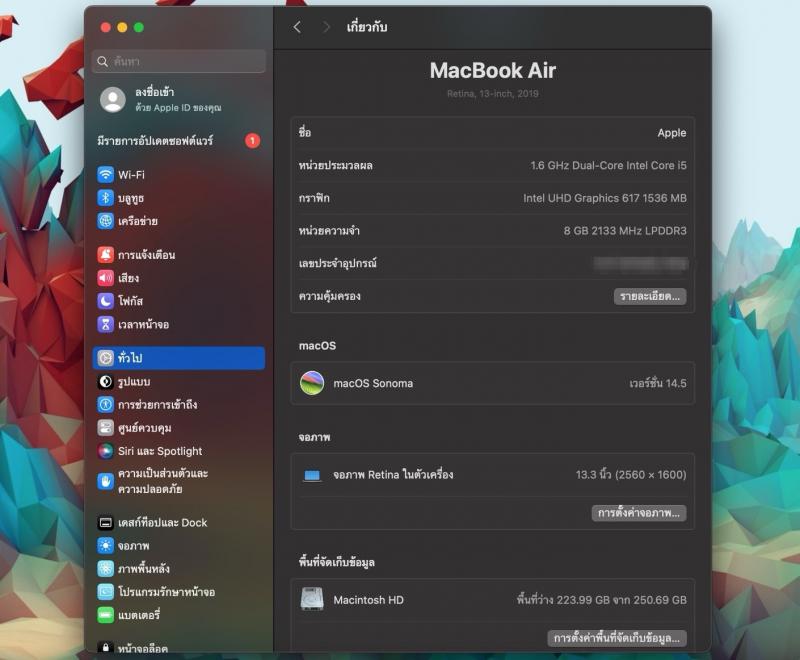The height and width of the screenshot is (660, 800).
Task: Go forward with the right chevron
Action: pos(327,28)
